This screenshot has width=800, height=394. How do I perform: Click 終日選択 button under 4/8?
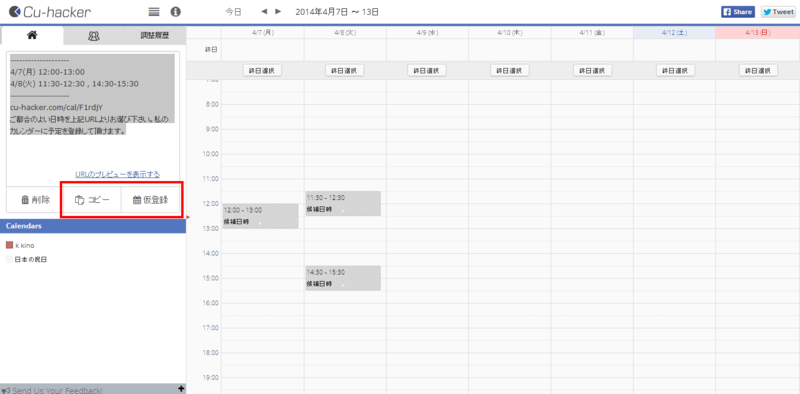tap(345, 71)
